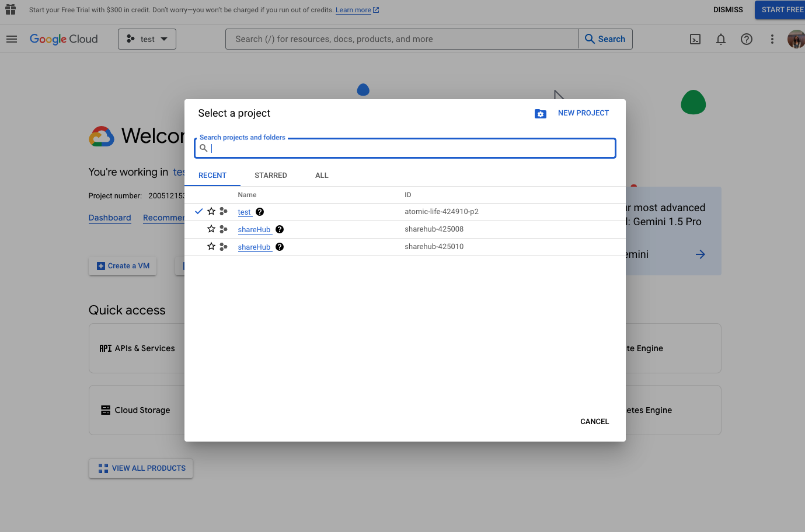
Task: Click the Quick access heading
Action: [127, 310]
